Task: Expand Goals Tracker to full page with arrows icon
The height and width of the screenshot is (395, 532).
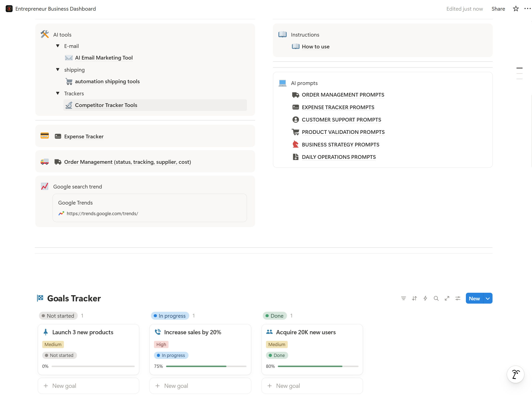Action: pyautogui.click(x=447, y=298)
